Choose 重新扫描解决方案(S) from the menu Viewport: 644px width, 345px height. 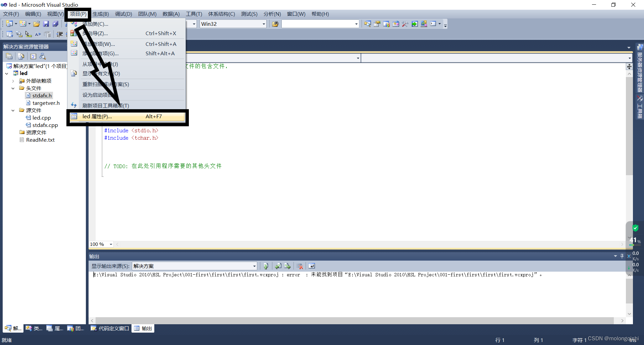tap(127, 84)
